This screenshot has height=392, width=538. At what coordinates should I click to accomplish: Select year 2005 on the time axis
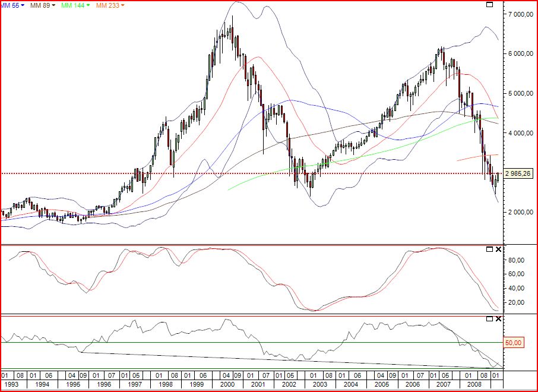382,384
